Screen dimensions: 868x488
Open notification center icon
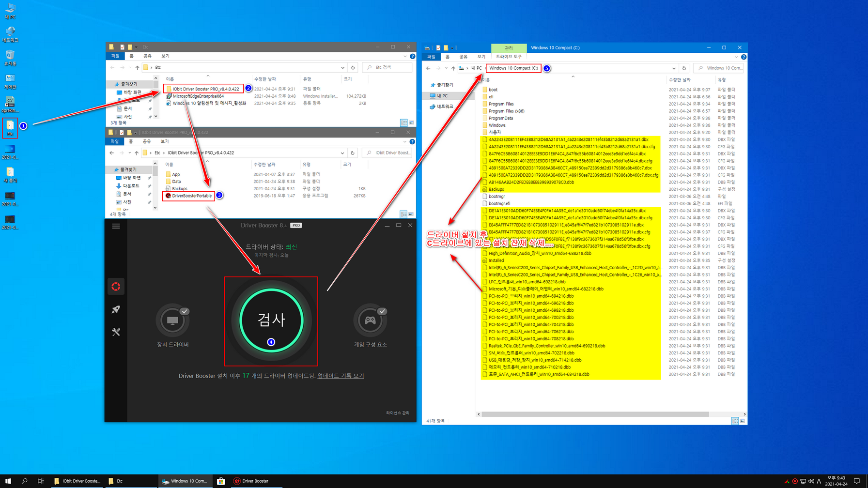(857, 481)
